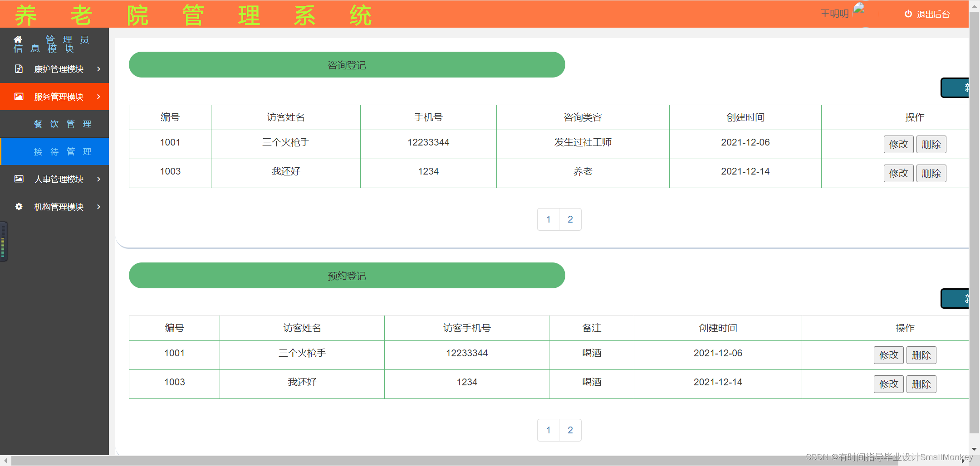The width and height of the screenshot is (980, 466).
Task: Click the 机构管理模块 gear icon
Action: click(19, 207)
